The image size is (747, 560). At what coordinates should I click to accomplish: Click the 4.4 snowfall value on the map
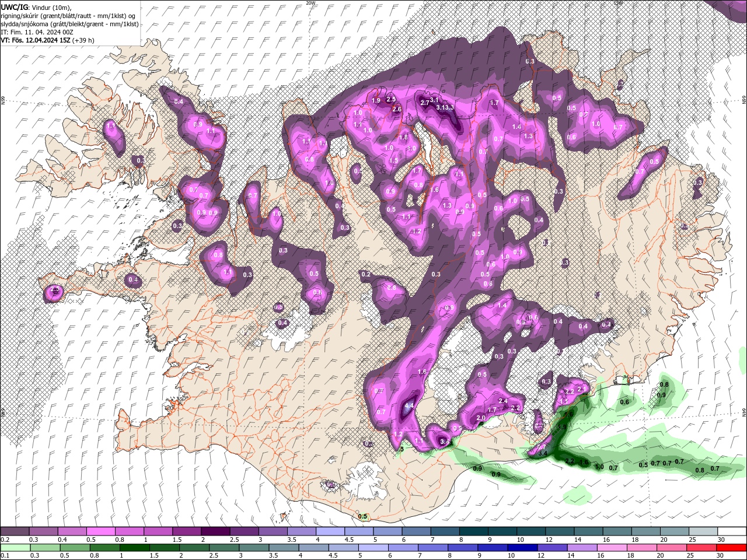pyautogui.click(x=409, y=406)
